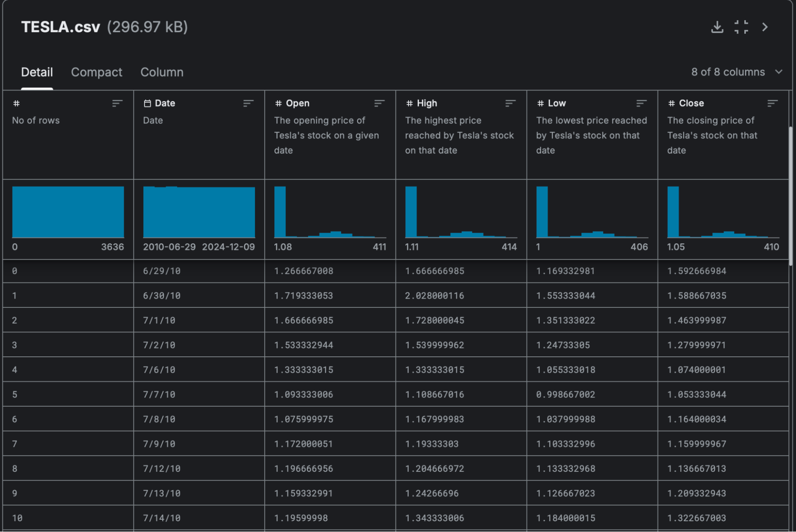
Task: Select the Detail tab
Action: (x=37, y=72)
